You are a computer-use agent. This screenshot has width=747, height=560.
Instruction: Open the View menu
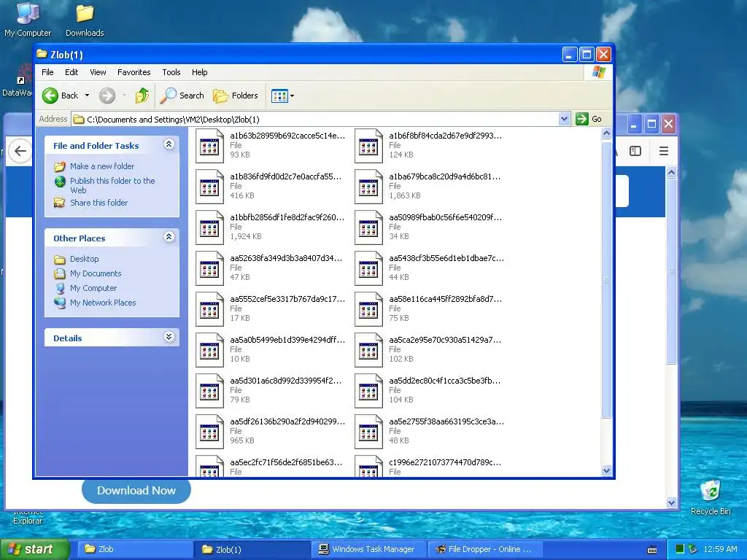coord(98,72)
